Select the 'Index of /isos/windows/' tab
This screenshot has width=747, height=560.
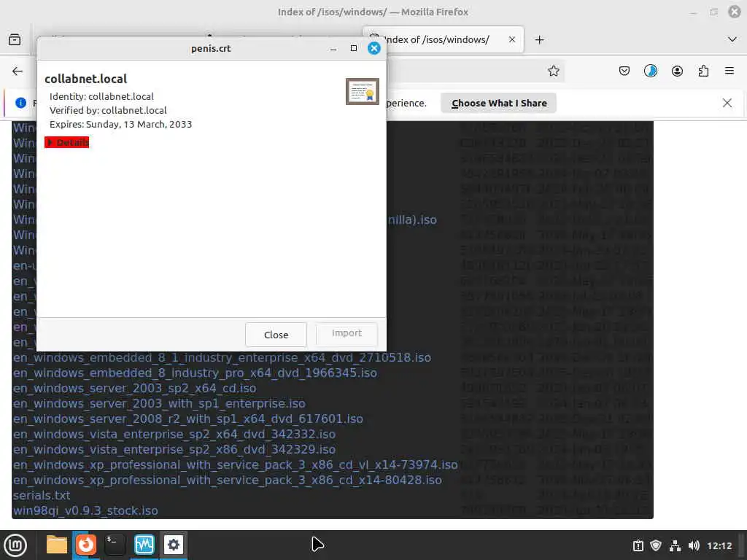coord(443,39)
